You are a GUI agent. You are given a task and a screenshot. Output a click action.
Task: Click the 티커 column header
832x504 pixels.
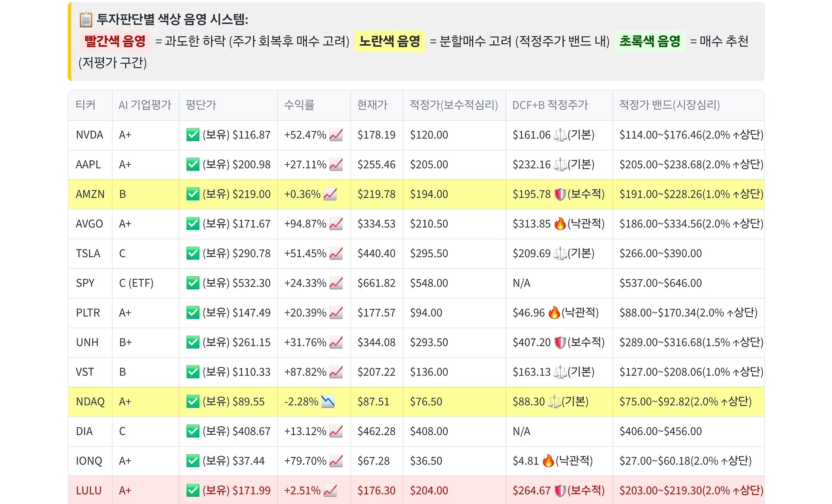click(85, 105)
